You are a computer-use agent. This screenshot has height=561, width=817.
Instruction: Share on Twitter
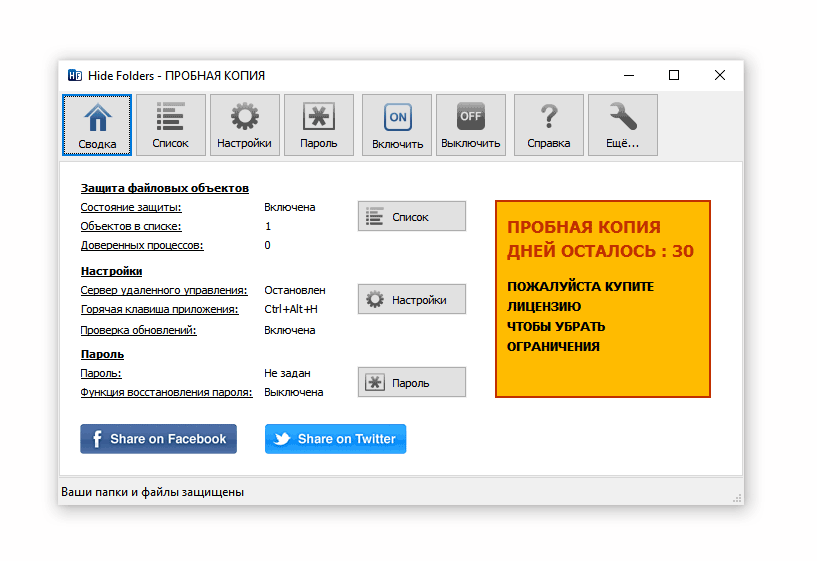pos(335,439)
